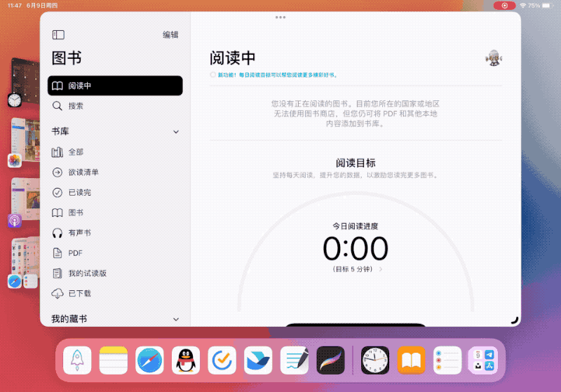Screen dimensions: 561x392
Task: Tap the 0:00 reading progress timer
Action: coord(356,248)
